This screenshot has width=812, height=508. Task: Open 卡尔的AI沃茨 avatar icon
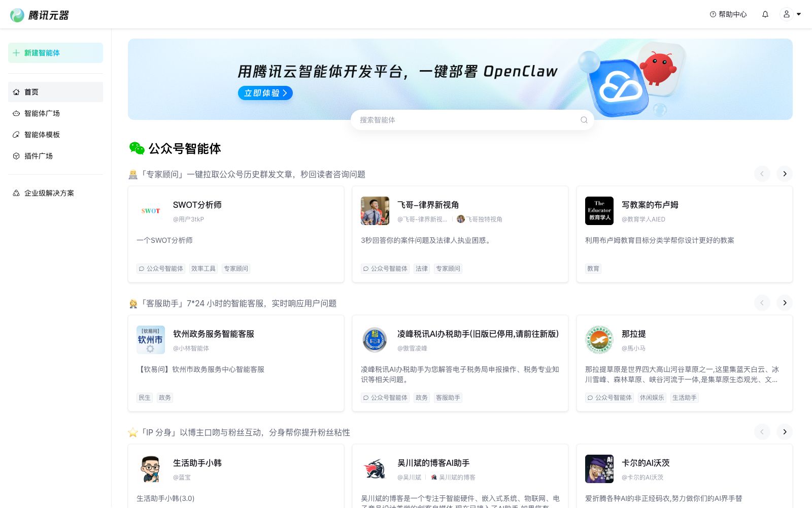tap(599, 469)
